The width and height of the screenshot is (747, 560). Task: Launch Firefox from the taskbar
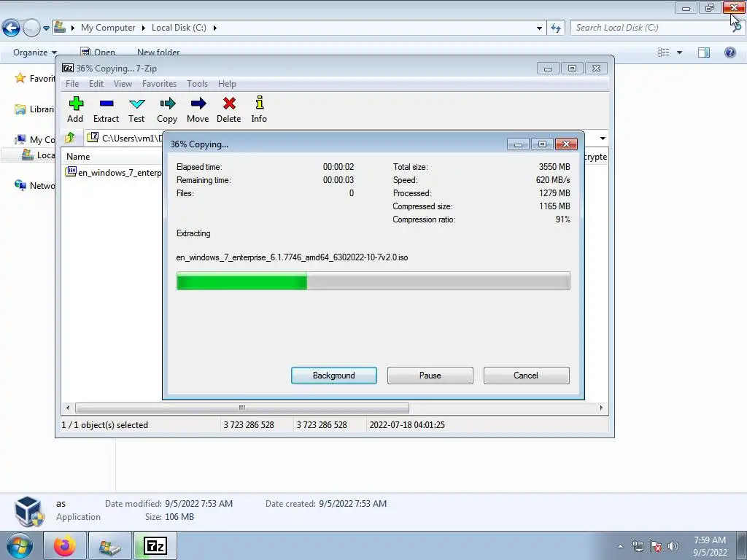[65, 545]
